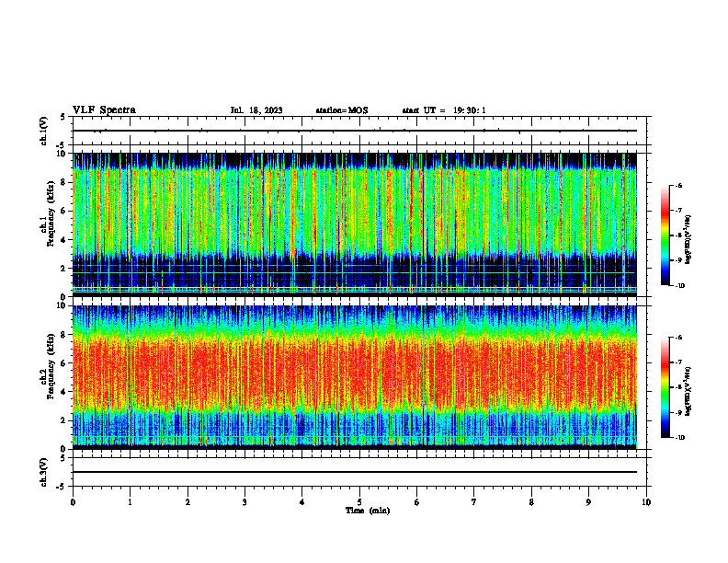This screenshot has width=728, height=563.
Task: Click the "1" tick on the time axis
Action: (131, 502)
